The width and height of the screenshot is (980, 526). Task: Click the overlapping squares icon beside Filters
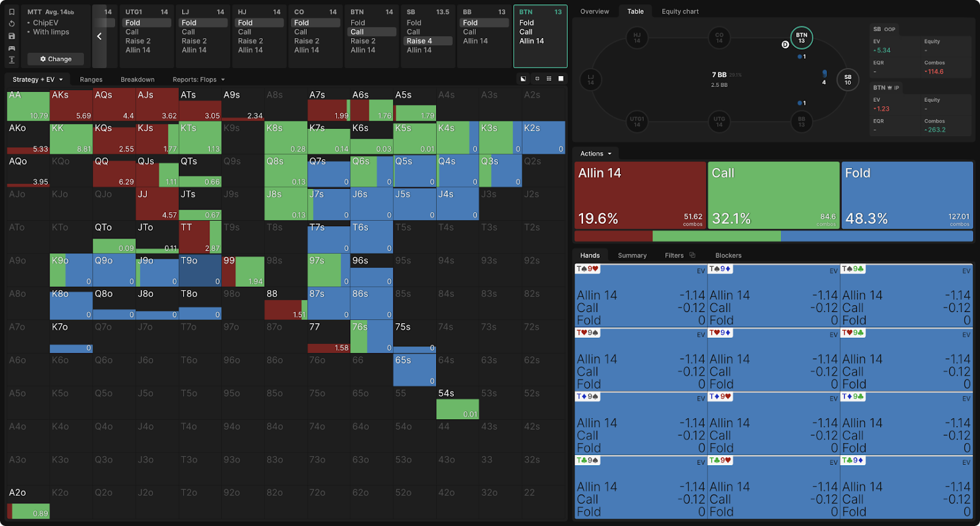coord(693,256)
